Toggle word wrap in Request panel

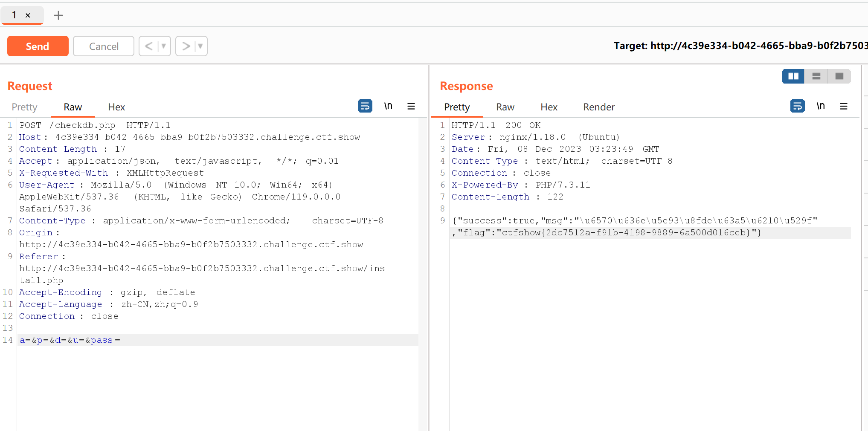pyautogui.click(x=365, y=106)
